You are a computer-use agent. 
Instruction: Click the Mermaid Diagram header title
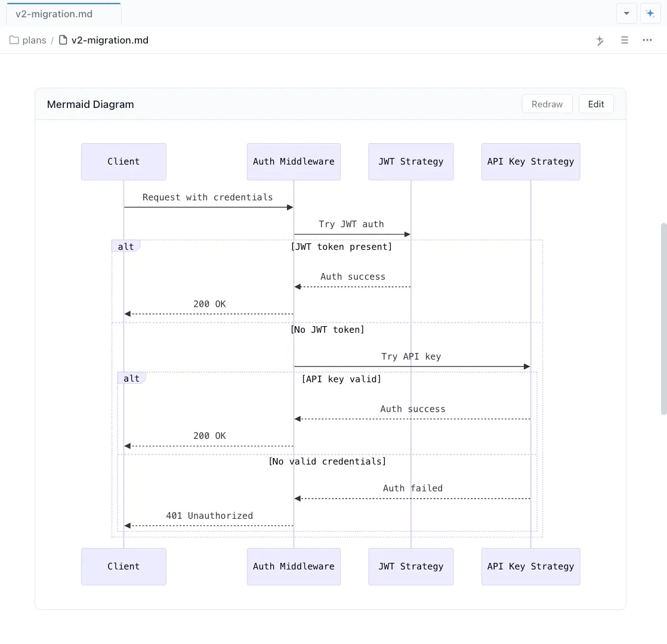pyautogui.click(x=91, y=104)
